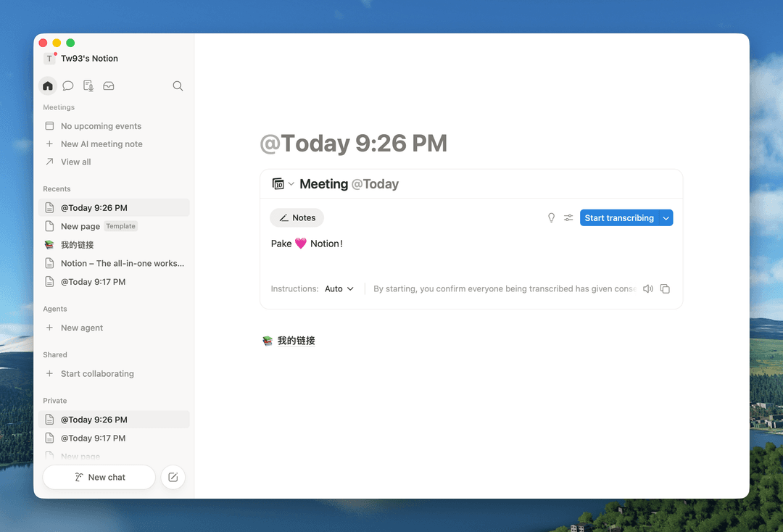This screenshot has height=532, width=783.
Task: Select the Notes tab in meeting block
Action: (297, 217)
